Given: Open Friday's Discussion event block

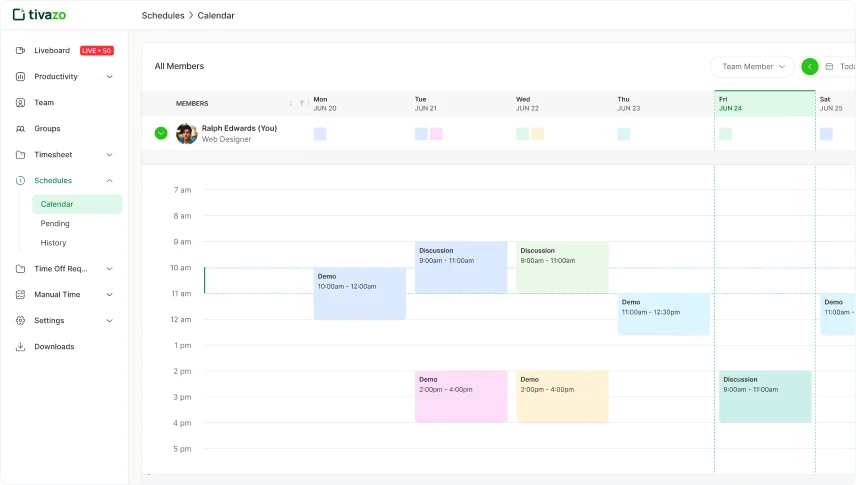Looking at the screenshot, I should point(765,396).
